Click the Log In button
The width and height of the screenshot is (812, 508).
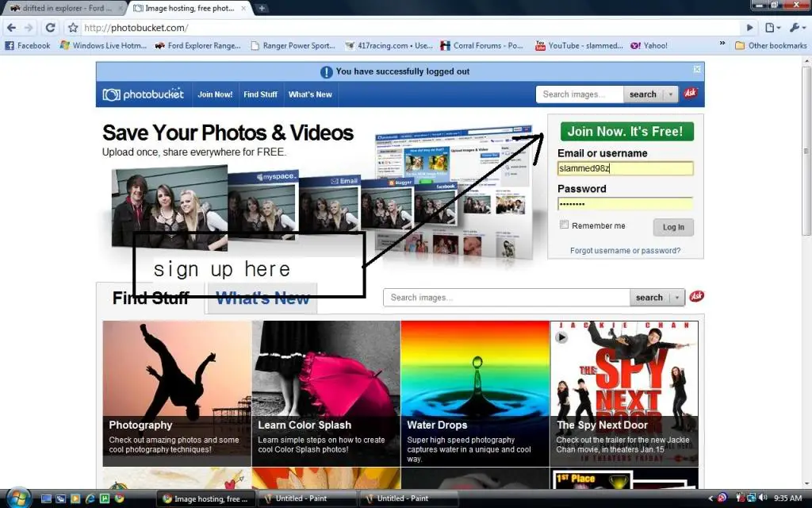(673, 227)
